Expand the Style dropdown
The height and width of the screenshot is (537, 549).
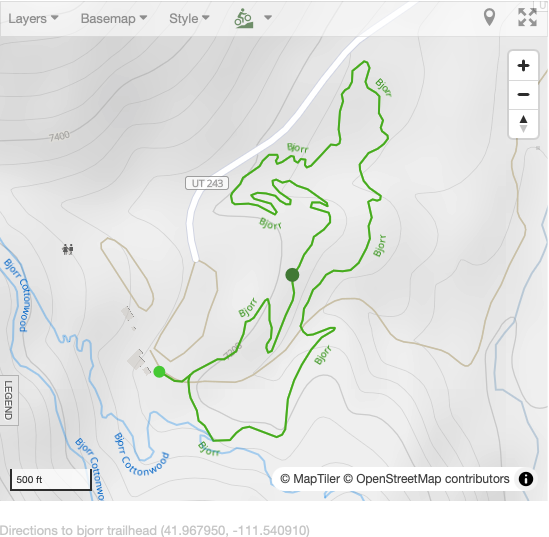tap(189, 19)
